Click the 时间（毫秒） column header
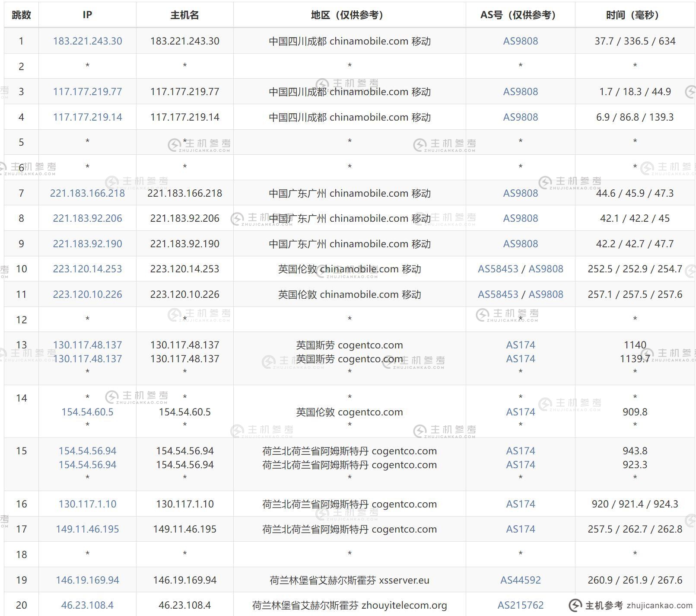The height and width of the screenshot is (616, 696). [x=635, y=15]
